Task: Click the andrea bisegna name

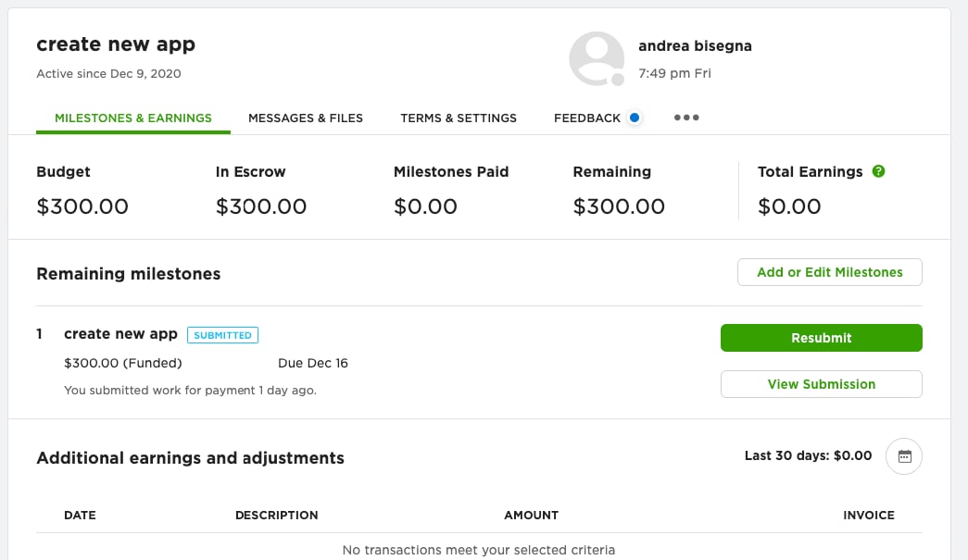Action: (695, 45)
